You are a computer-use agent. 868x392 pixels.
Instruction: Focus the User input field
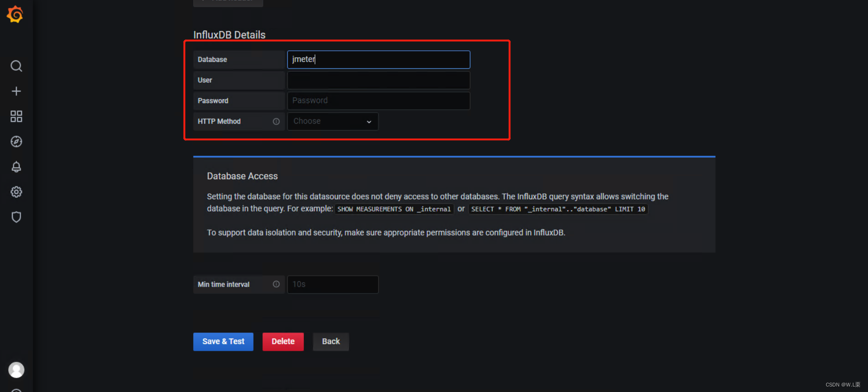tap(378, 80)
